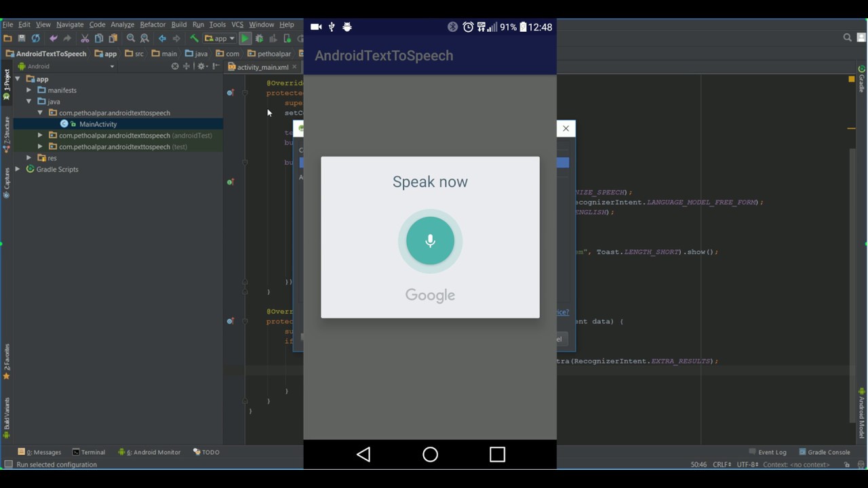Viewport: 868px width, 488px height.
Task: Click the purple Undo arrow icon
Action: (x=54, y=39)
